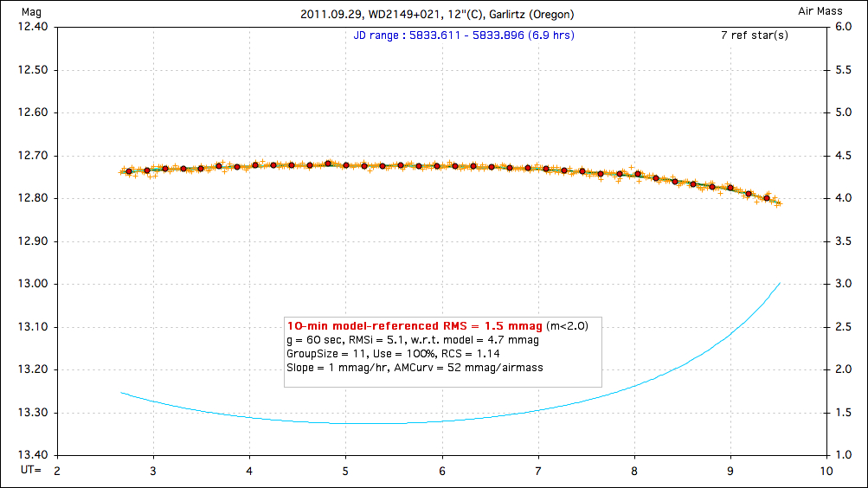
Task: Click the 'Mag' axis label
Action: tap(17, 10)
